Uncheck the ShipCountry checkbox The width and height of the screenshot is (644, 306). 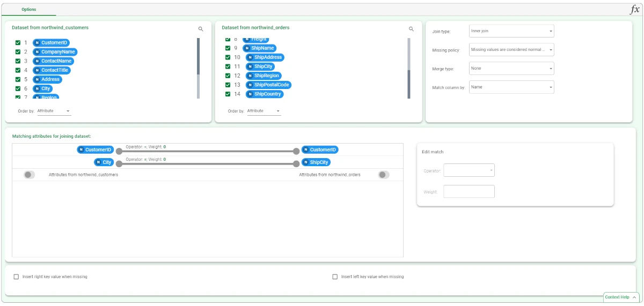coord(228,94)
